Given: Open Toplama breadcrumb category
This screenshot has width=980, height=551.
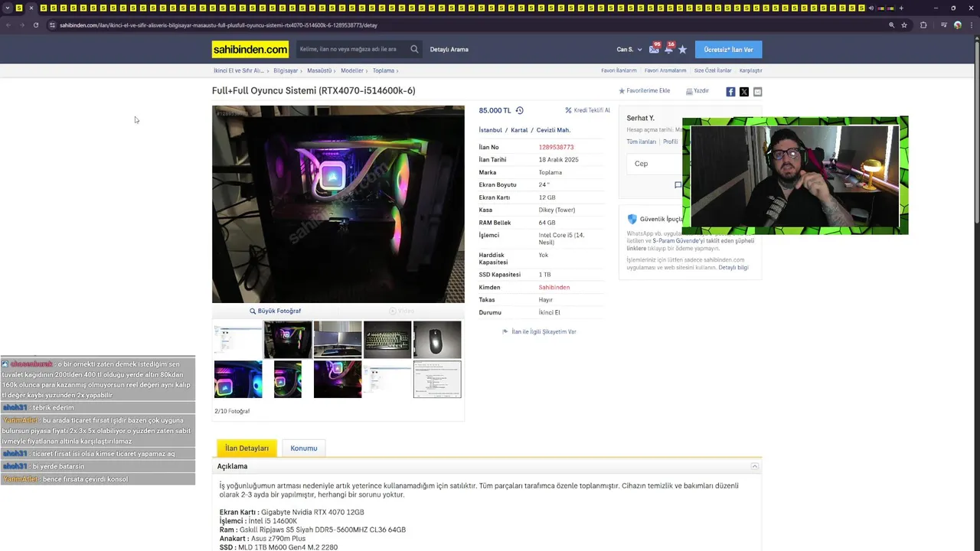Looking at the screenshot, I should pos(384,70).
